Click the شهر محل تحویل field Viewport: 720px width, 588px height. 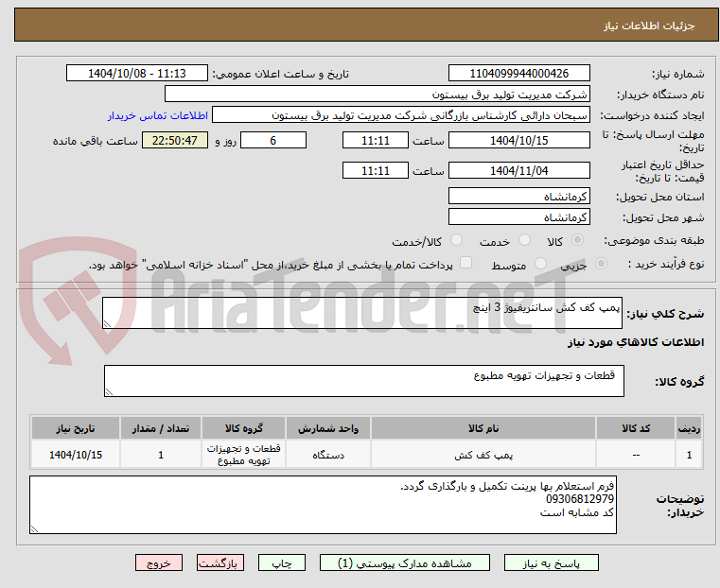click(518, 216)
